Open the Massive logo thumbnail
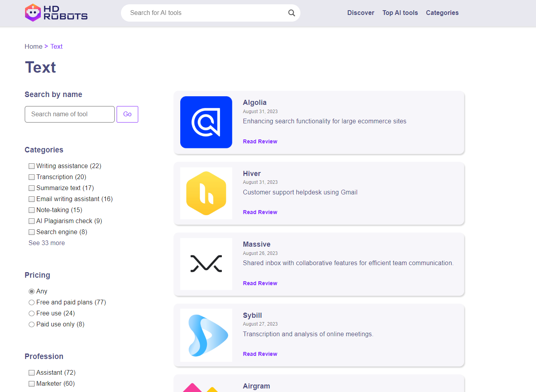The width and height of the screenshot is (536, 392). tap(206, 264)
